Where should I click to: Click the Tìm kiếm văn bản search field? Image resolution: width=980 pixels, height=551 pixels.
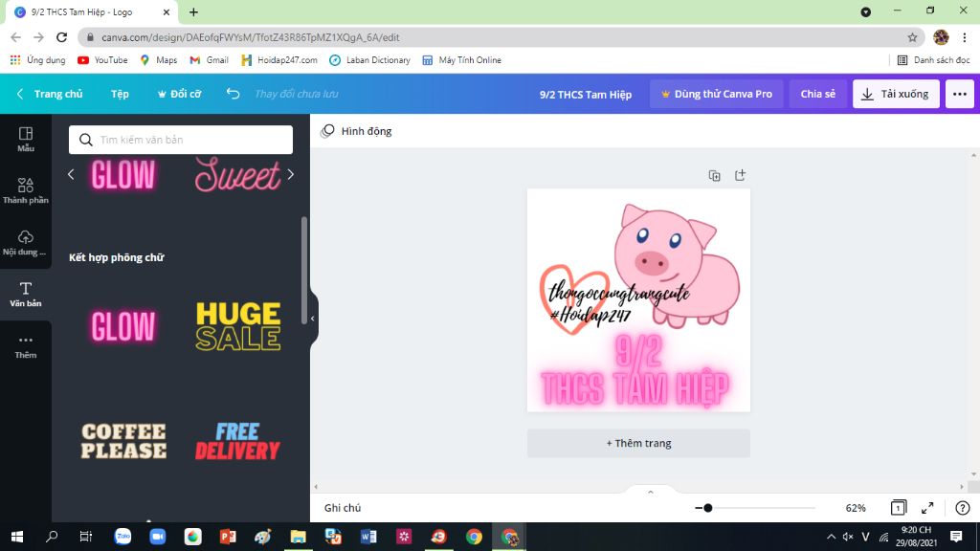(x=181, y=140)
